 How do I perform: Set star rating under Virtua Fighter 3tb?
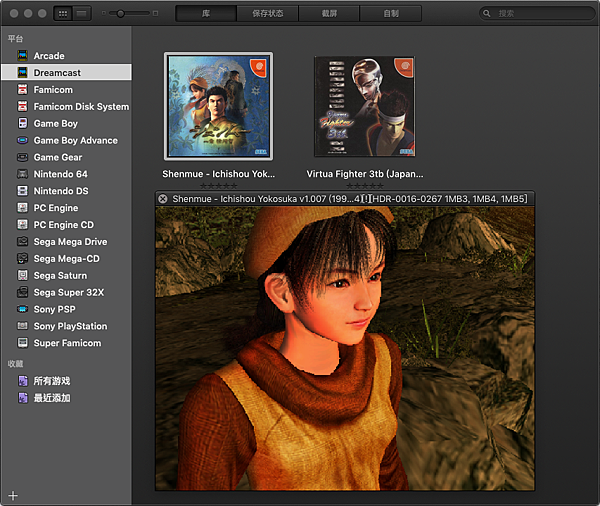(365, 186)
